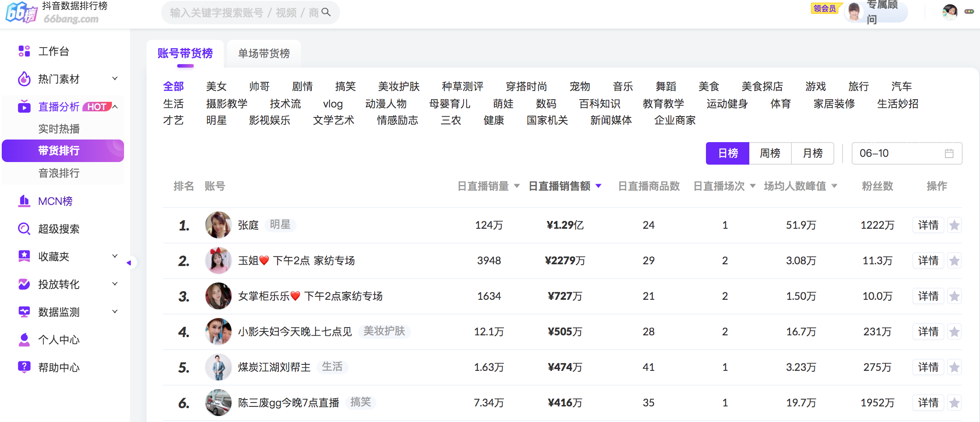Filter by 穿搭时尚 category
980x422 pixels.
(x=526, y=86)
